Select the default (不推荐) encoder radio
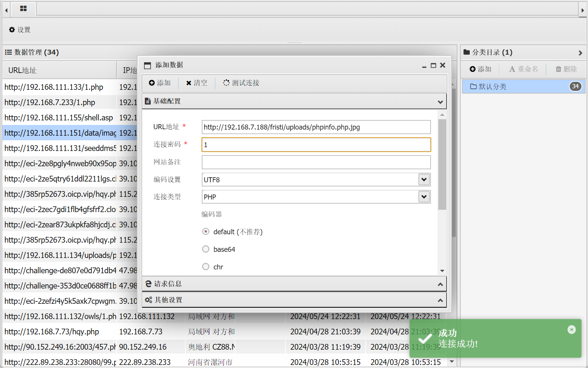 pyautogui.click(x=206, y=232)
